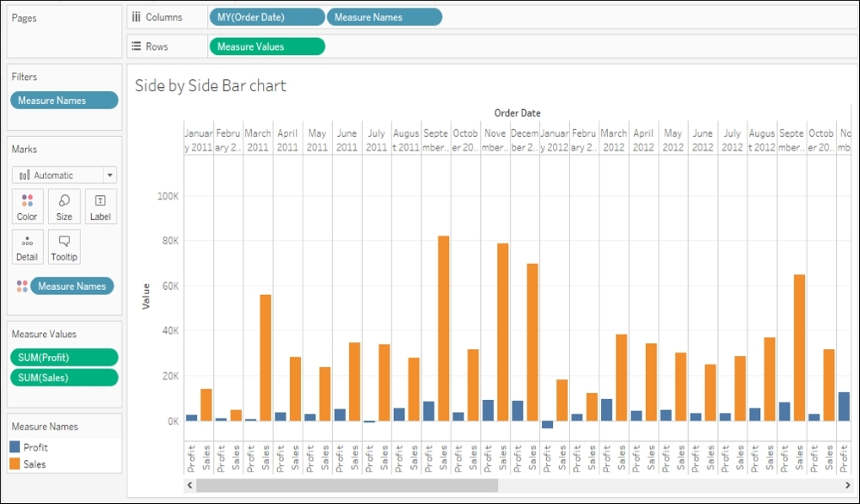860x504 pixels.
Task: Select the Measure Names pill in Columns
Action: 384,17
